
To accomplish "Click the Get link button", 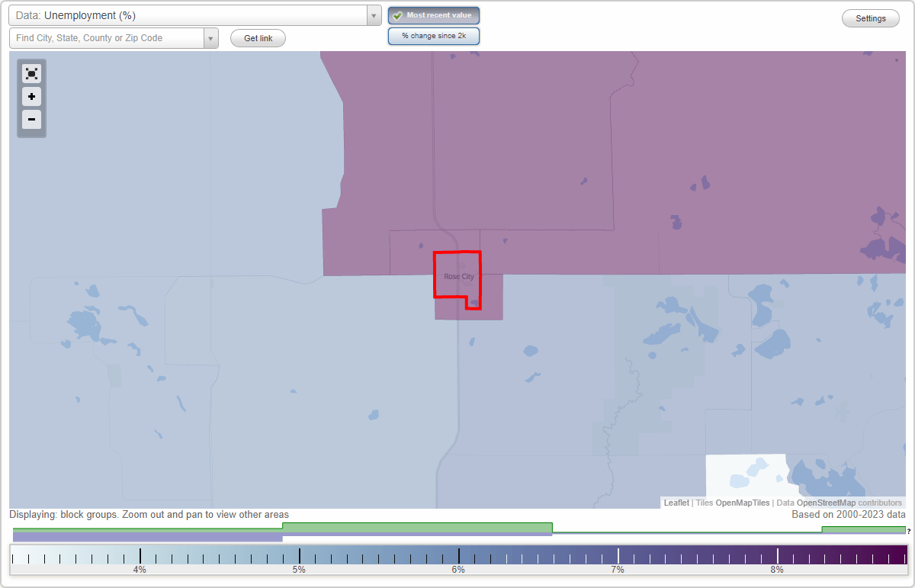I will [257, 37].
